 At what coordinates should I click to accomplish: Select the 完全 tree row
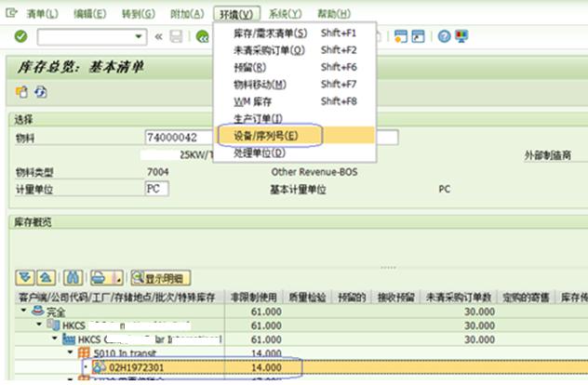pyautogui.click(x=301, y=312)
